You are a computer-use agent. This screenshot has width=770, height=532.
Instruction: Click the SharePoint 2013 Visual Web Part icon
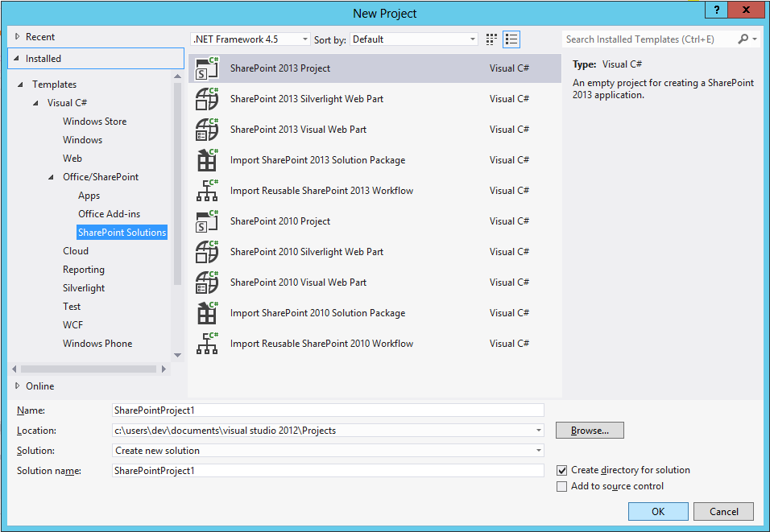[207, 130]
